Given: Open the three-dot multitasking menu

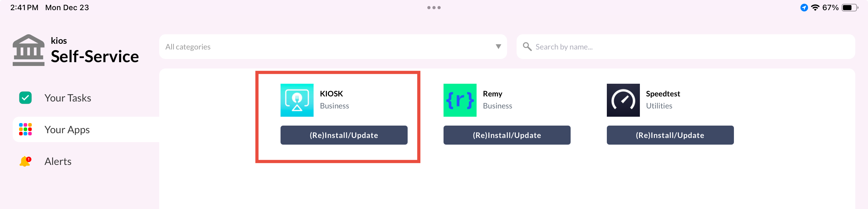Looking at the screenshot, I should pyautogui.click(x=434, y=7).
